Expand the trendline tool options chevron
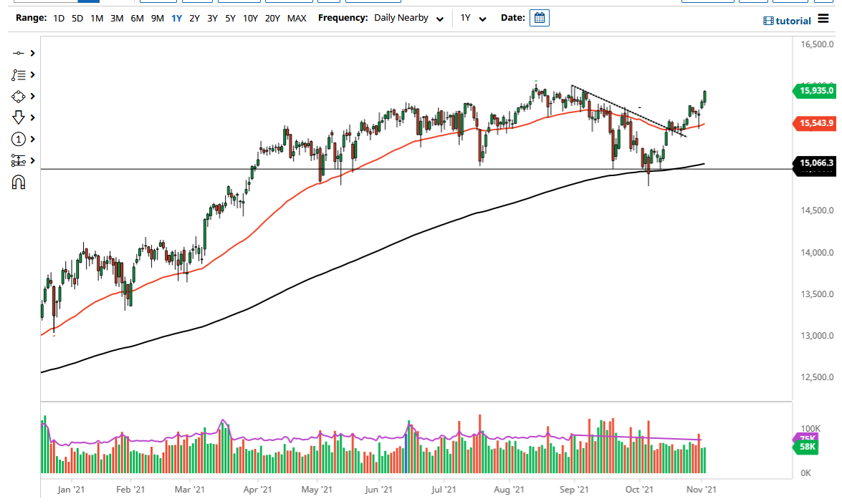The width and height of the screenshot is (842, 504). pyautogui.click(x=32, y=53)
